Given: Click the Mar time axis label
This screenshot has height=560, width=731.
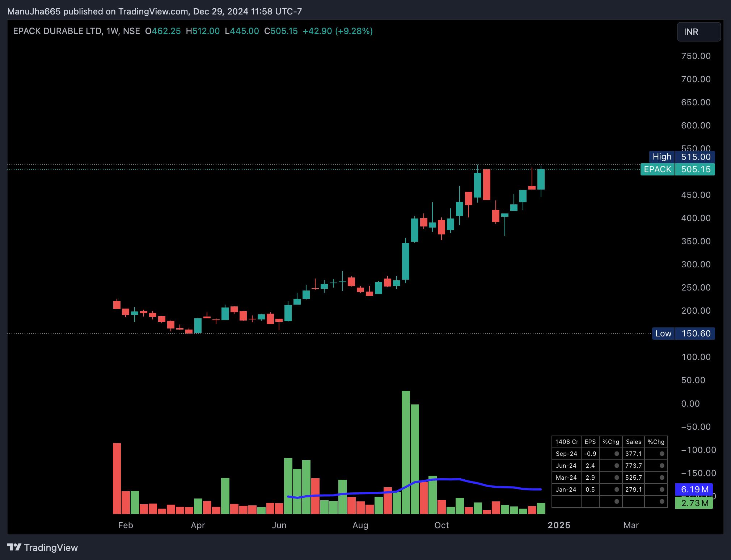Looking at the screenshot, I should 631,525.
